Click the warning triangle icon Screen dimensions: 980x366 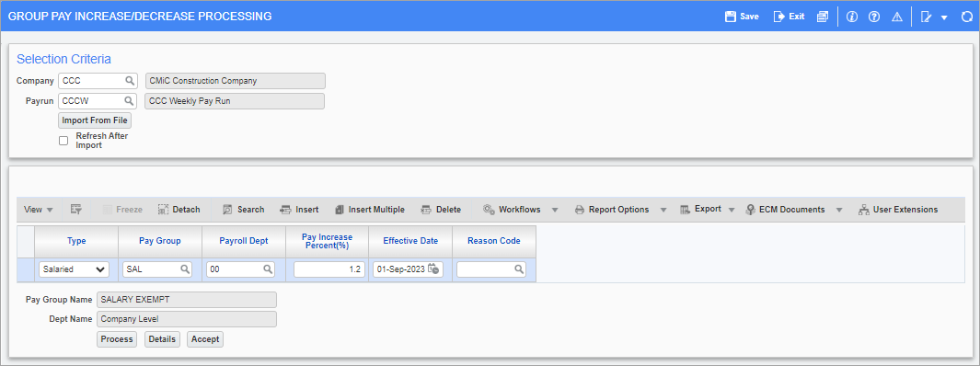click(897, 17)
